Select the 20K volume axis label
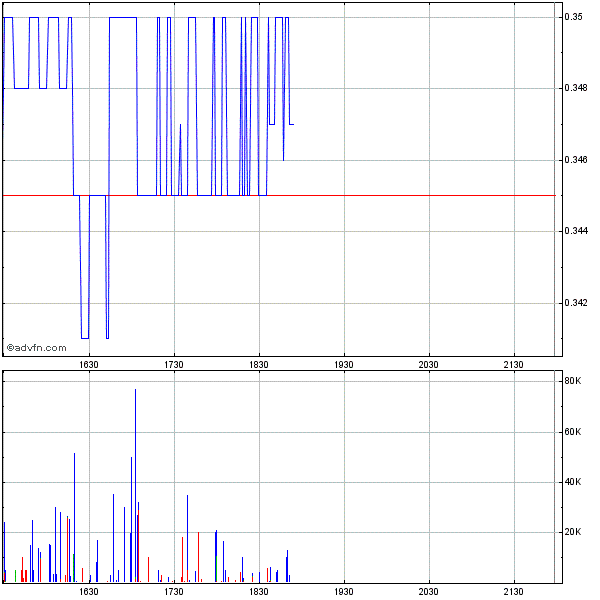 573,532
